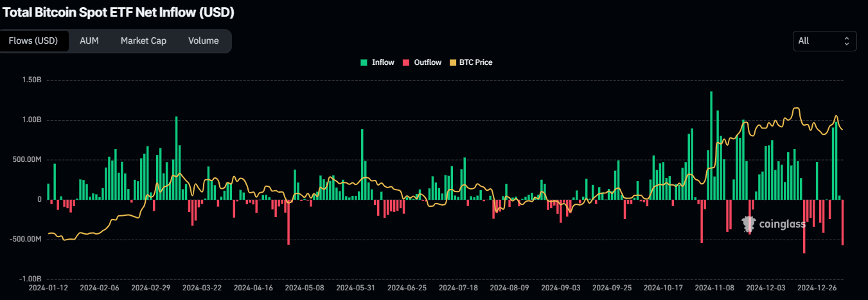This screenshot has width=868, height=300.
Task: Click the yellow BTC Price legend marker
Action: click(x=453, y=62)
